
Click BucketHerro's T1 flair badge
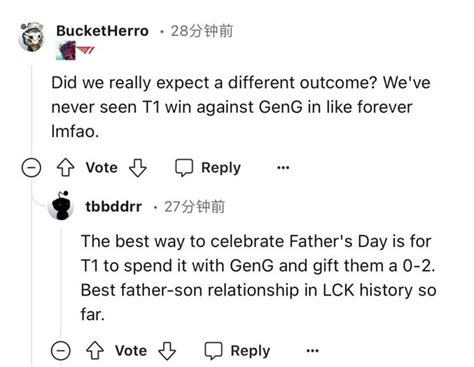point(86,51)
